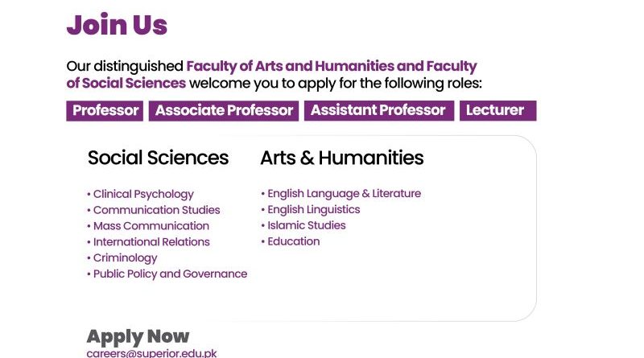Click the Assistant Professor role label
Image resolution: width=644 pixels, height=358 pixels.
pyautogui.click(x=378, y=111)
